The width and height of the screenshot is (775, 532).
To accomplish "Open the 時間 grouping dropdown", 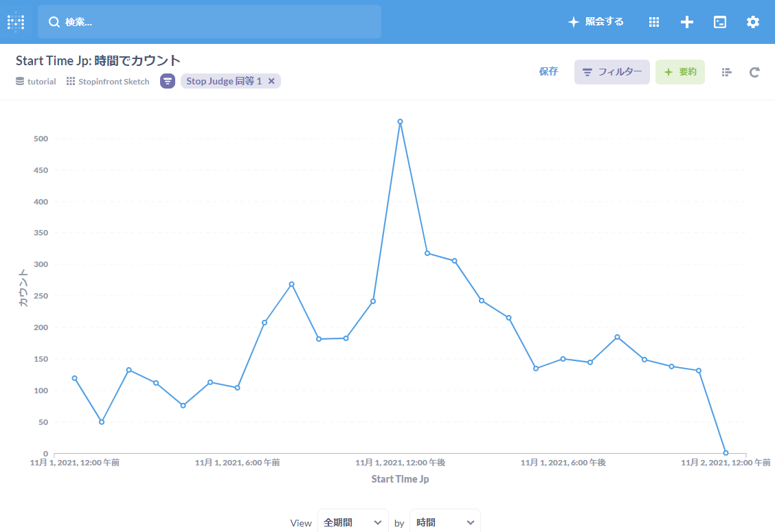I will 445,522.
